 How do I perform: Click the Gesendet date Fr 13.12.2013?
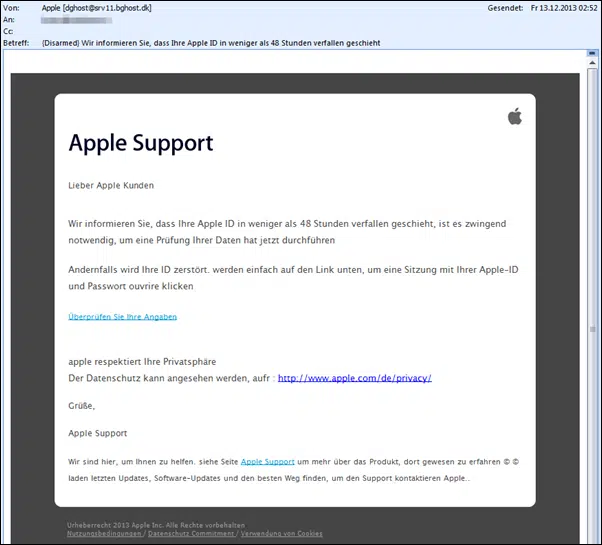[564, 8]
